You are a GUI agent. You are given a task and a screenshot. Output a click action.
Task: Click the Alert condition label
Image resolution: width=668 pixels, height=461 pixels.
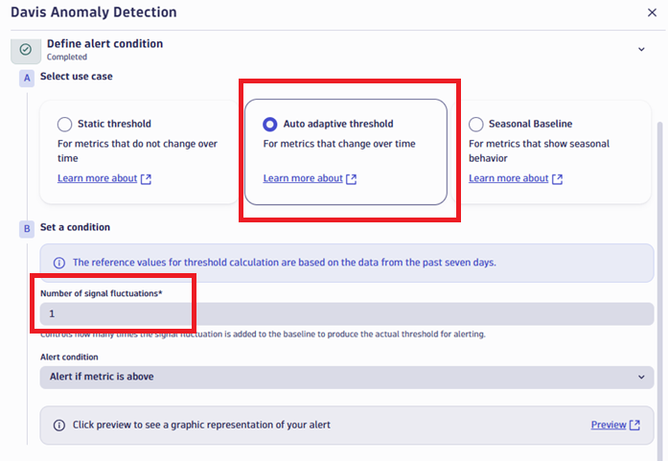[69, 357]
